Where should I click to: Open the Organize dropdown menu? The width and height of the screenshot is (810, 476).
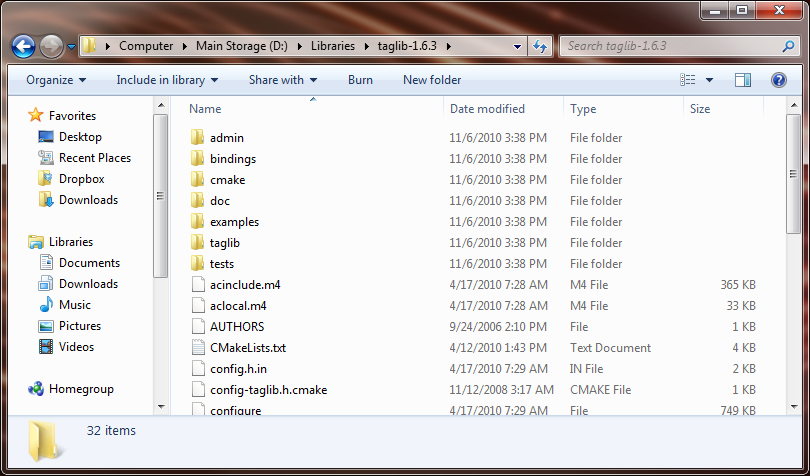(56, 80)
